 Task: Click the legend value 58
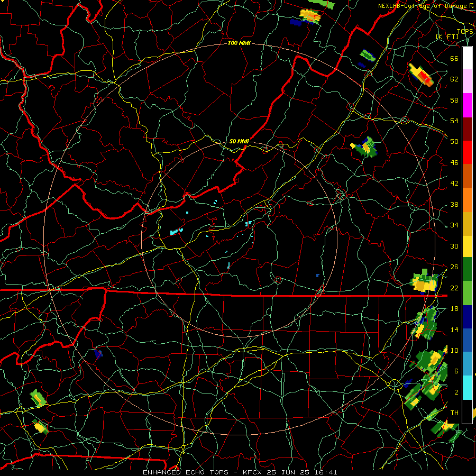tap(454, 100)
